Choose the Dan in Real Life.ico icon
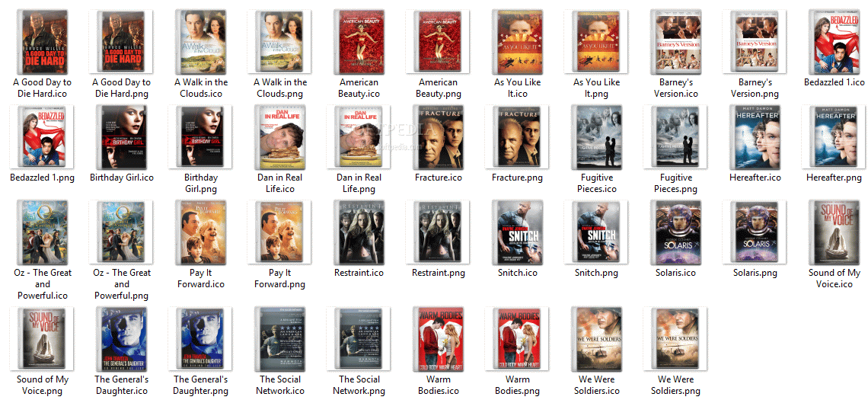Screen dimensions: 868x416 (x=280, y=137)
